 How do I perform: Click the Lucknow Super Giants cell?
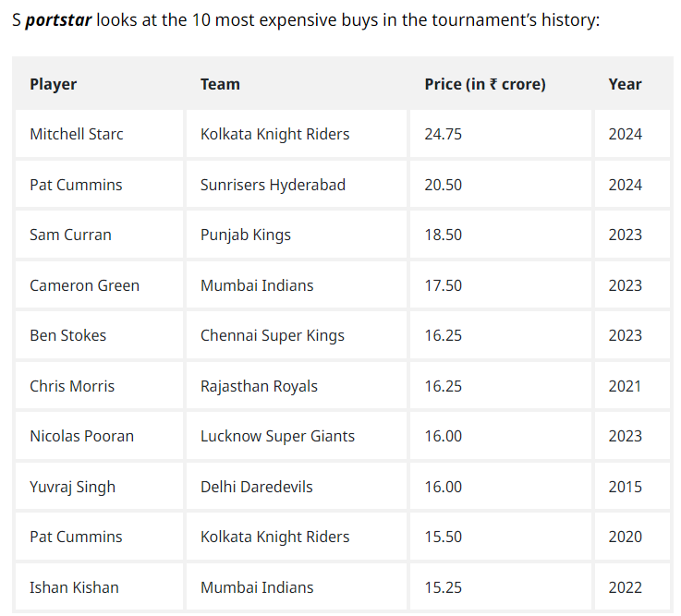pos(277,436)
